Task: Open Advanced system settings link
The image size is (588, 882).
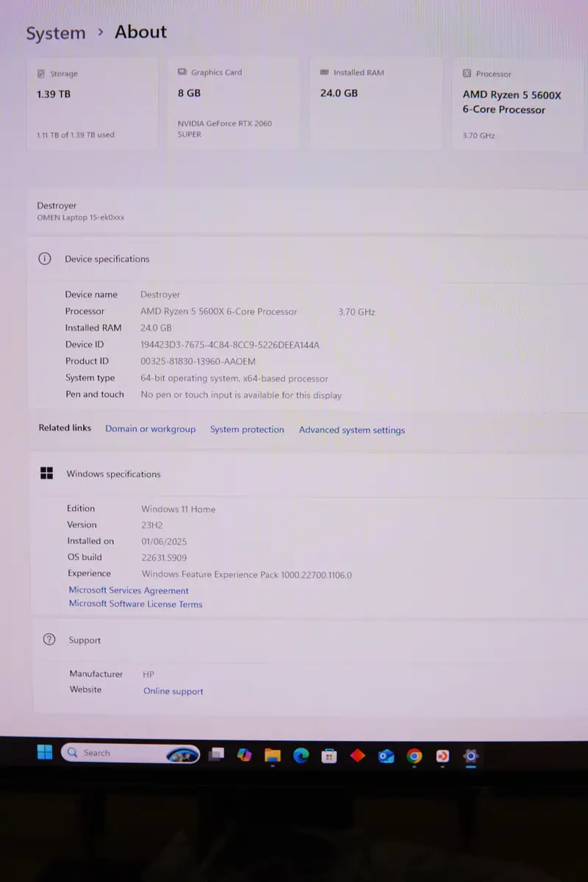Action: (x=351, y=431)
